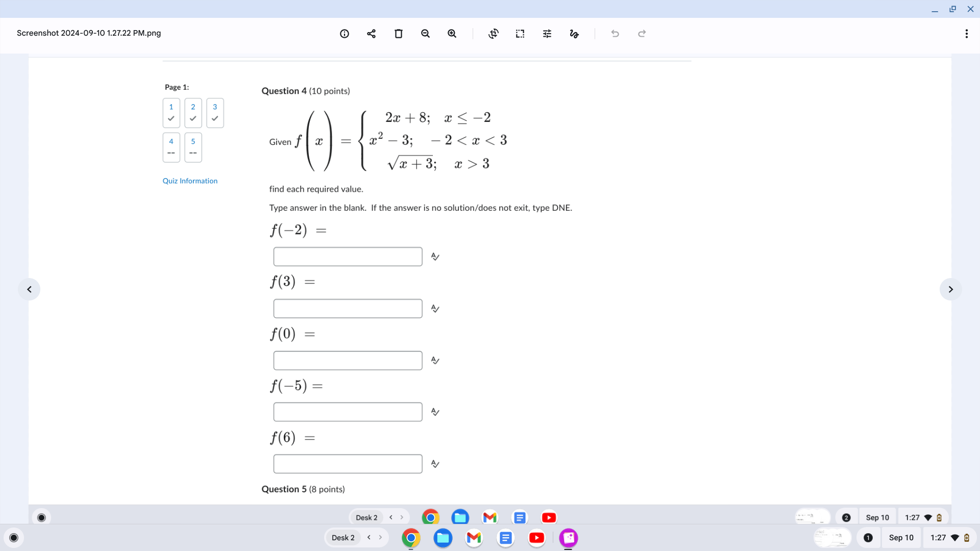Toggle page 3 checkmark indicator
Screen dimensions: 980x551
click(x=215, y=118)
